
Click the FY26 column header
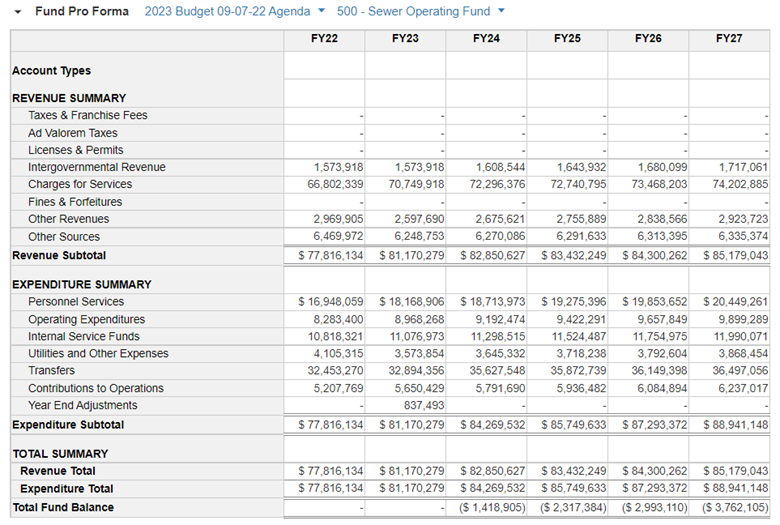click(x=648, y=38)
